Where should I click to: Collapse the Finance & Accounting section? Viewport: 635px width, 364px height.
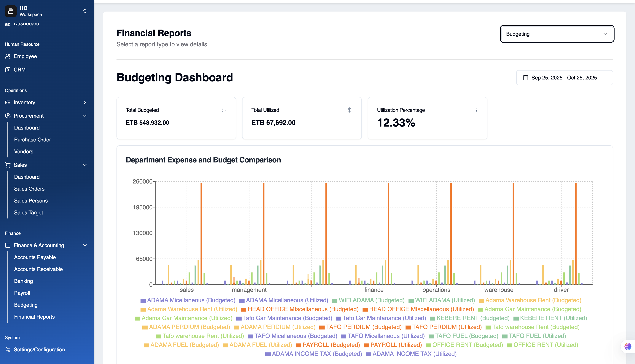(85, 245)
